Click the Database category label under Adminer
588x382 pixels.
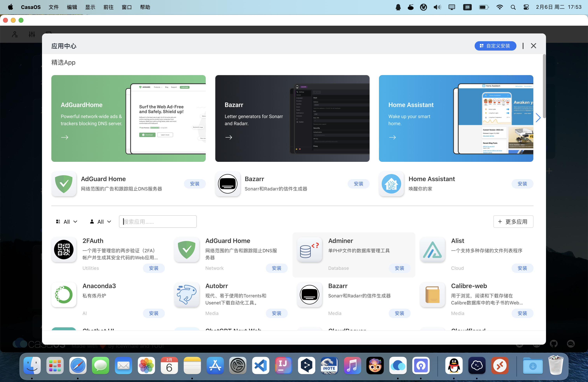[339, 268]
